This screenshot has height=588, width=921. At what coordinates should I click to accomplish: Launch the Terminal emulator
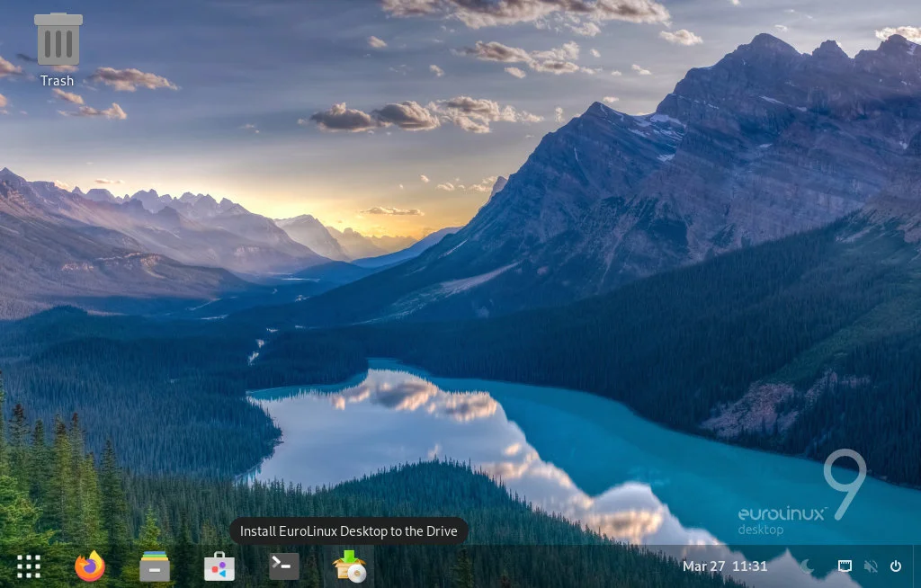pos(282,566)
